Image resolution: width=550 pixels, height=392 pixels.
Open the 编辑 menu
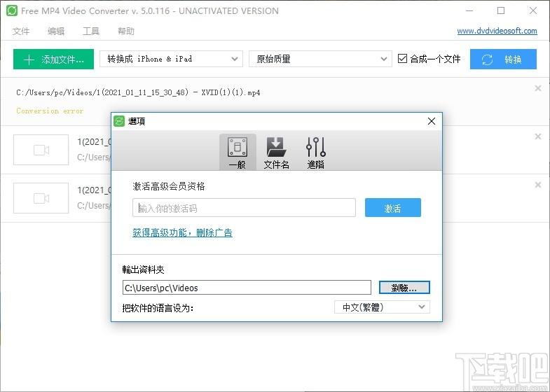[56, 31]
